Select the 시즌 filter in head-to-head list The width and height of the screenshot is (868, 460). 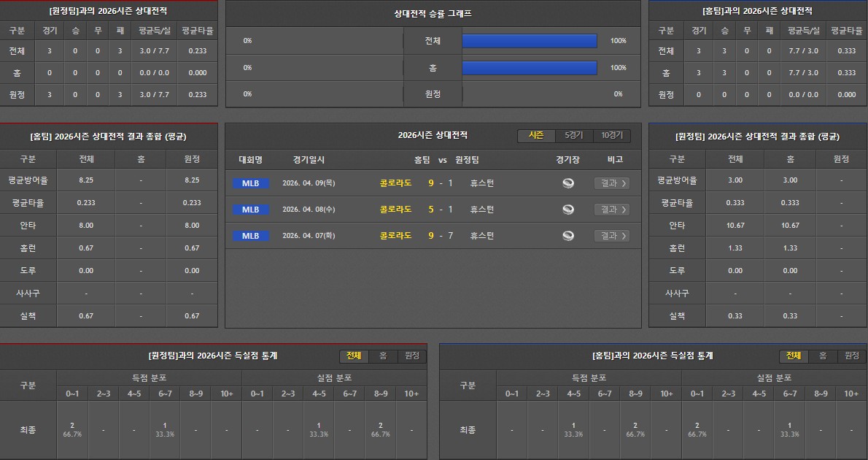click(x=536, y=136)
